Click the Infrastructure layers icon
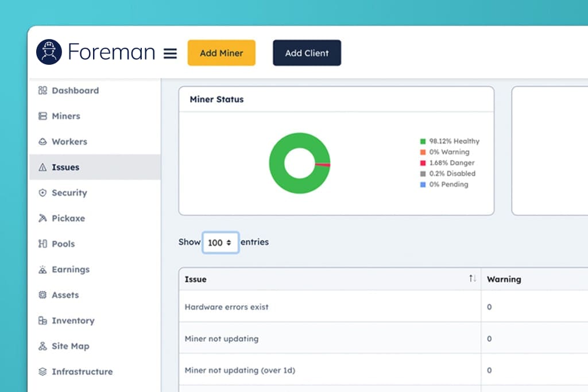 pos(42,371)
